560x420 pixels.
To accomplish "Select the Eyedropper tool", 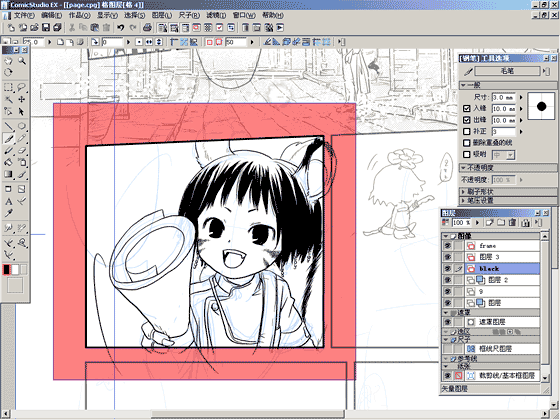I will (x=8, y=213).
